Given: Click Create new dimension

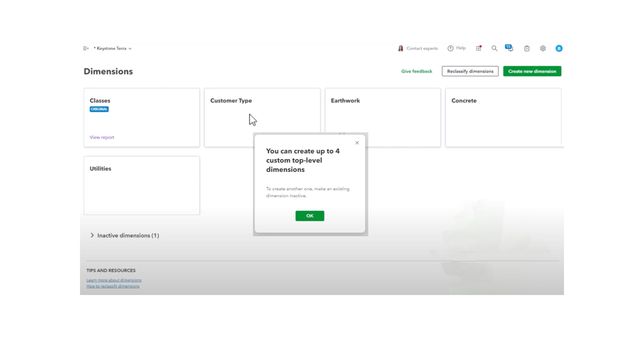Looking at the screenshot, I should (532, 71).
